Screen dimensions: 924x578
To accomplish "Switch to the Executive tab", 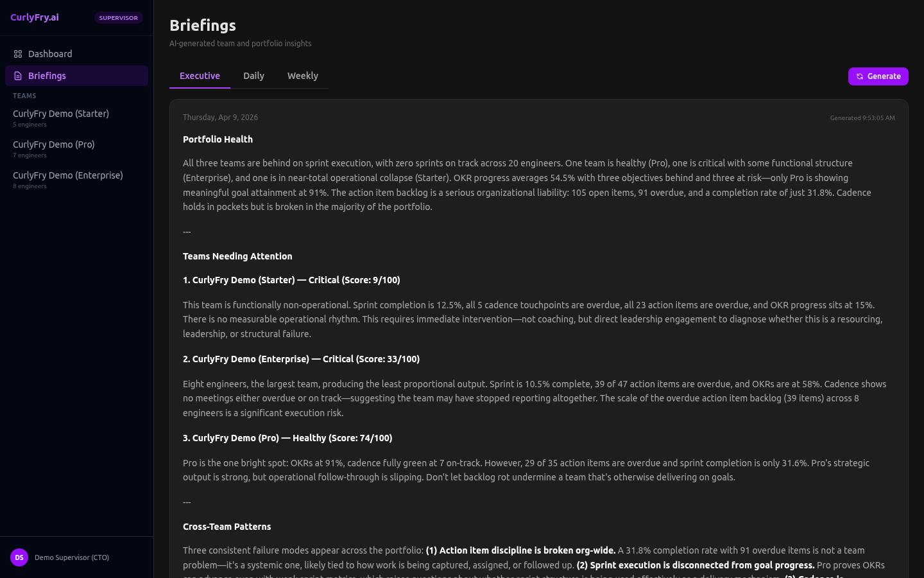I will 200,76.
